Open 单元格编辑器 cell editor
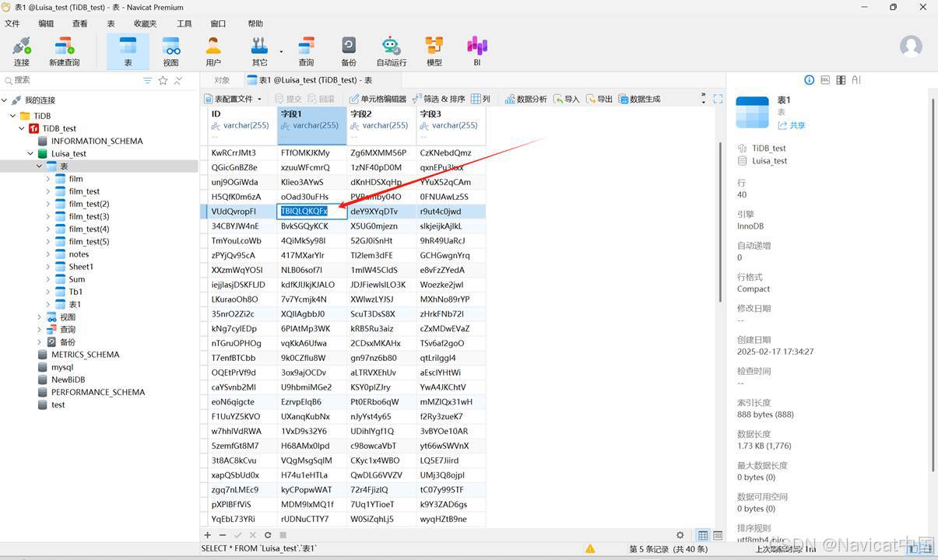Viewport: 938px width, 560px height. coord(378,99)
